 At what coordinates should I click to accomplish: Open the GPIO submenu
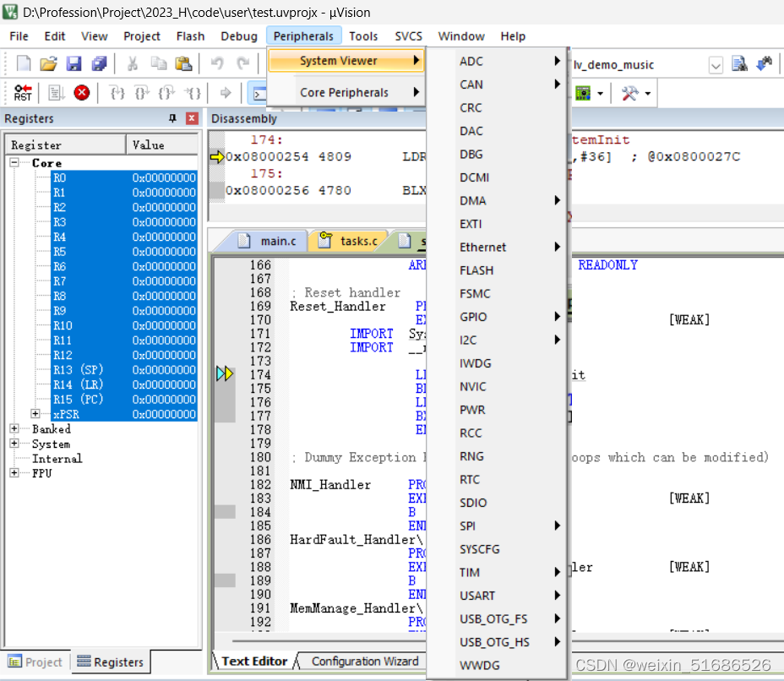[x=497, y=317]
